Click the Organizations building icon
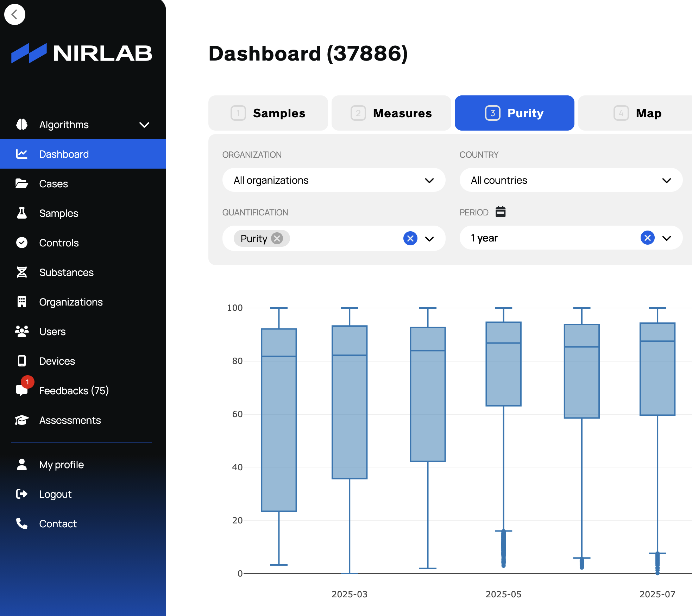This screenshot has height=616, width=692. (21, 302)
